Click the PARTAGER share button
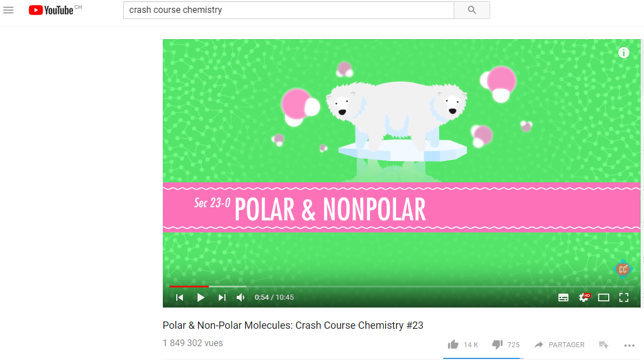644x364 pixels. [560, 345]
